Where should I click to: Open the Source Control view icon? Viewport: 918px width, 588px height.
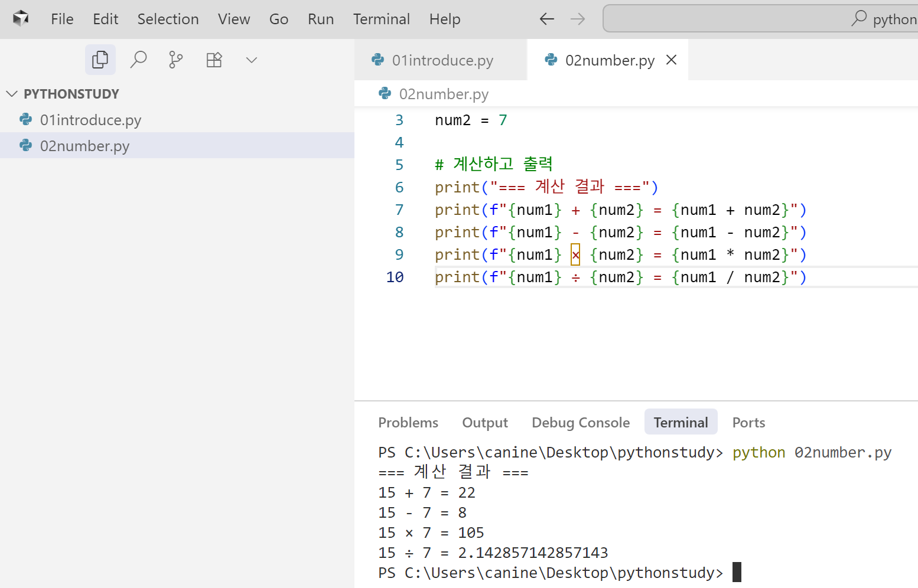point(176,60)
